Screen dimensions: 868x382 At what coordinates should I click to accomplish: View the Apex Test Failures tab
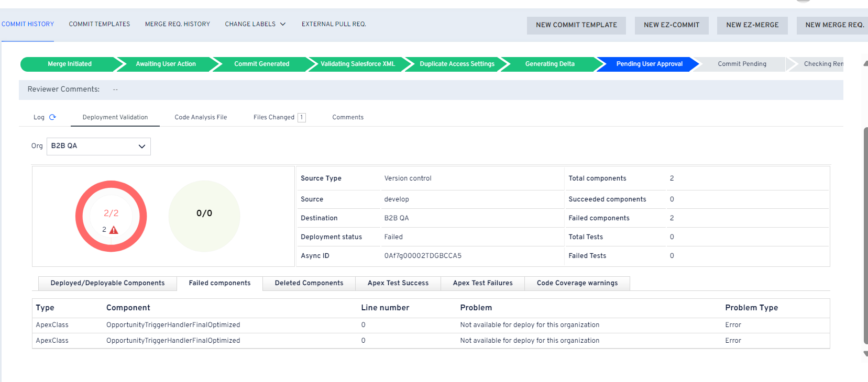[x=482, y=283]
